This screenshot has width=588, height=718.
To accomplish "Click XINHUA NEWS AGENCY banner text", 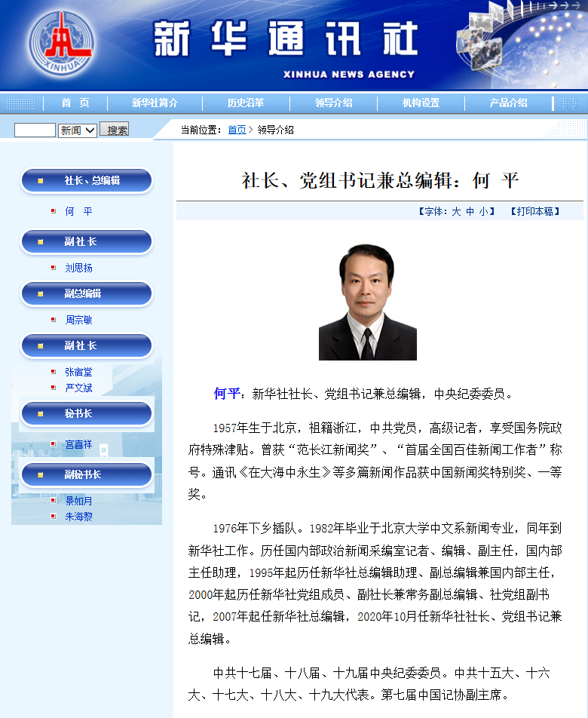I will click(349, 74).
